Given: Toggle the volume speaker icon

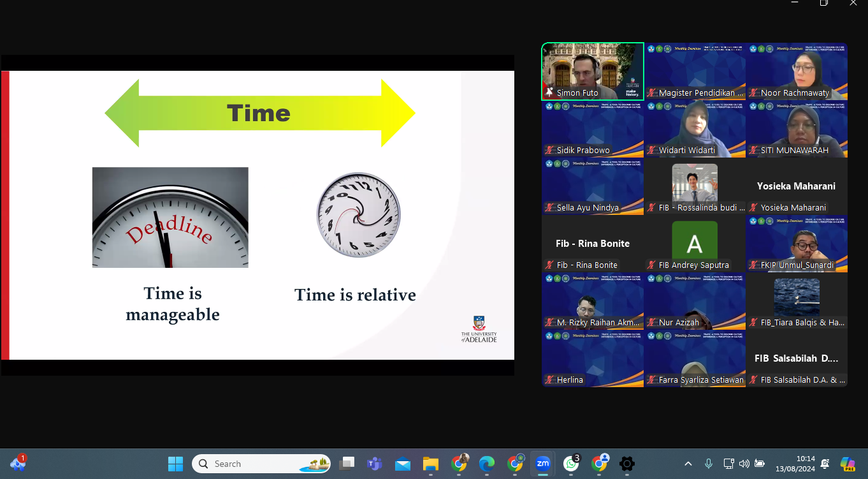Looking at the screenshot, I should tap(744, 464).
